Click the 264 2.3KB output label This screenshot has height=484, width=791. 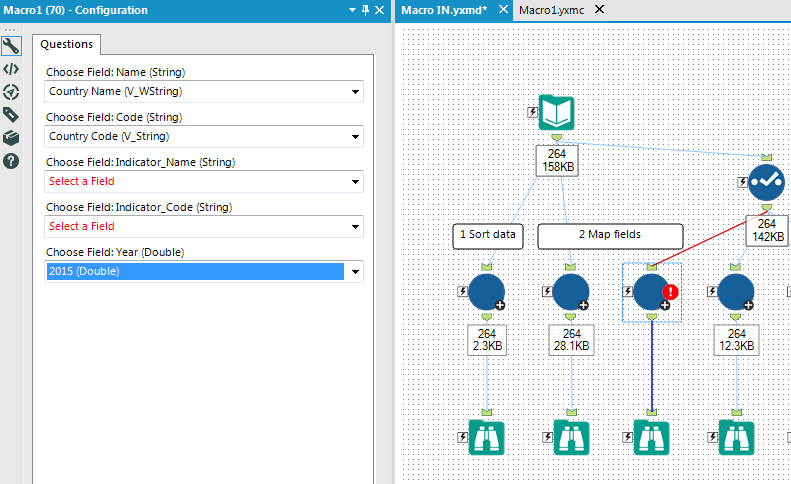coord(487,340)
